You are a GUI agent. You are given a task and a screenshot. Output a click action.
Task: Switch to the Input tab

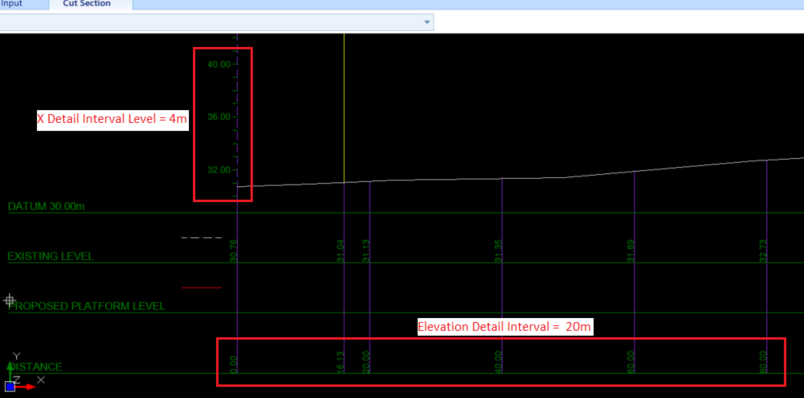[x=11, y=4]
